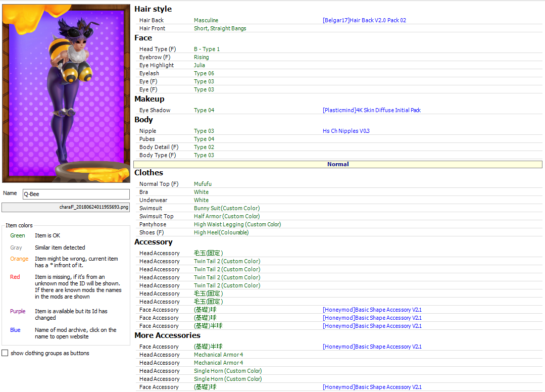
Task: Click the Red legend entry
Action: [x=15, y=277]
